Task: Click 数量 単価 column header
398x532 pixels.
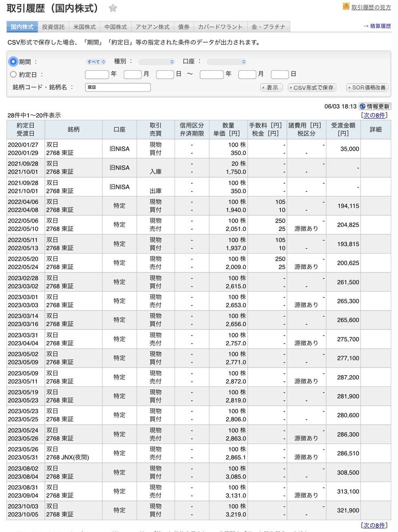Action: [228, 129]
